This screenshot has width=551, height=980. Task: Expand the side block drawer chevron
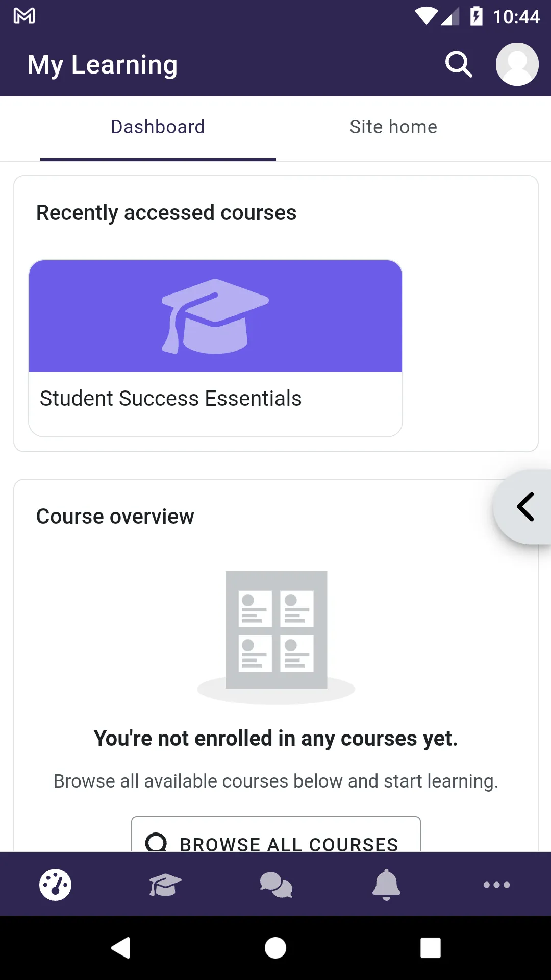(x=525, y=507)
